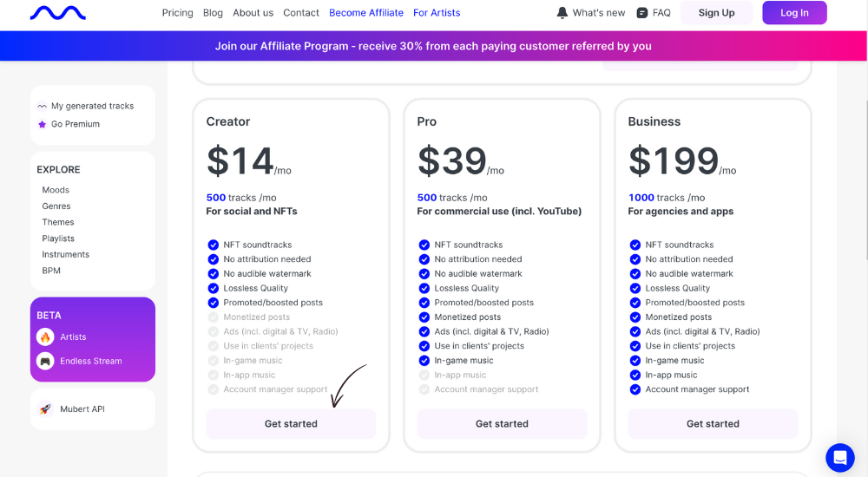Screen dimensions: 868x477
Task: Click the What's new bell icon
Action: pyautogui.click(x=562, y=13)
